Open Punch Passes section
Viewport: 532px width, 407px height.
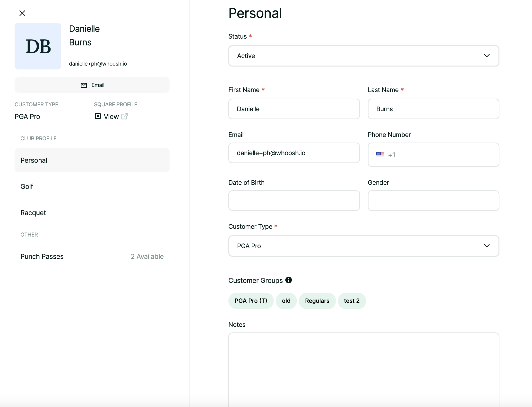click(x=92, y=256)
